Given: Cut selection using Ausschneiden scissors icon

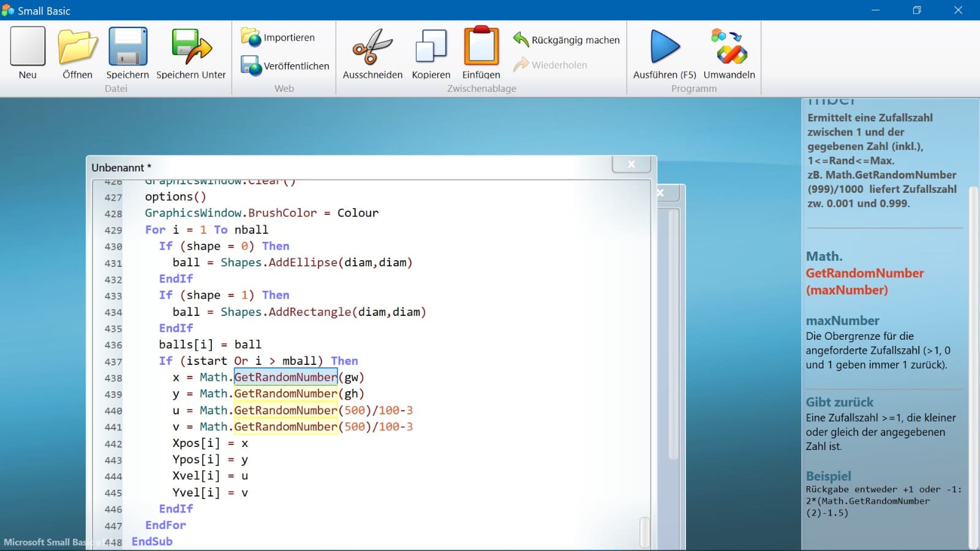Looking at the screenshot, I should (372, 46).
